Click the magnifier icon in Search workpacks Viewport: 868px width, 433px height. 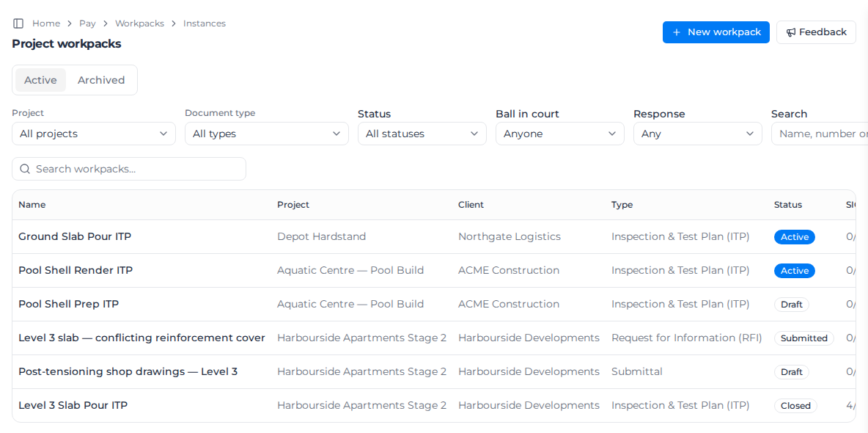click(x=24, y=169)
